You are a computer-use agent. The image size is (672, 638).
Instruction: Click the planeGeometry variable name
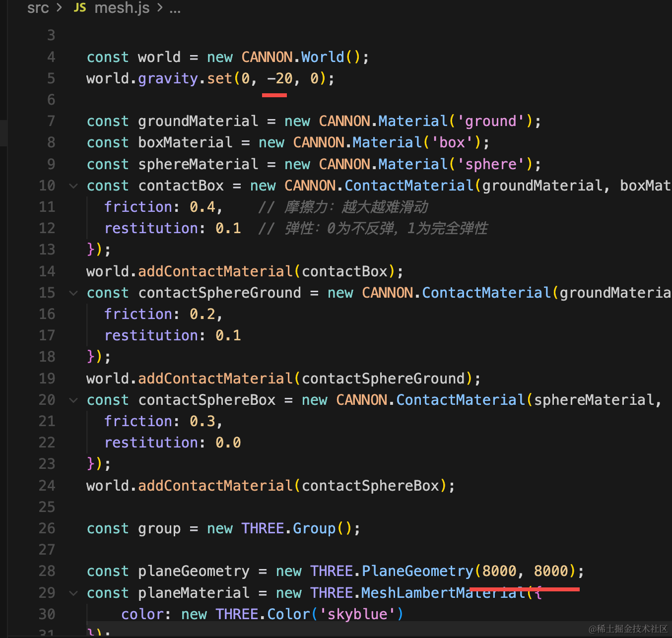click(194, 571)
